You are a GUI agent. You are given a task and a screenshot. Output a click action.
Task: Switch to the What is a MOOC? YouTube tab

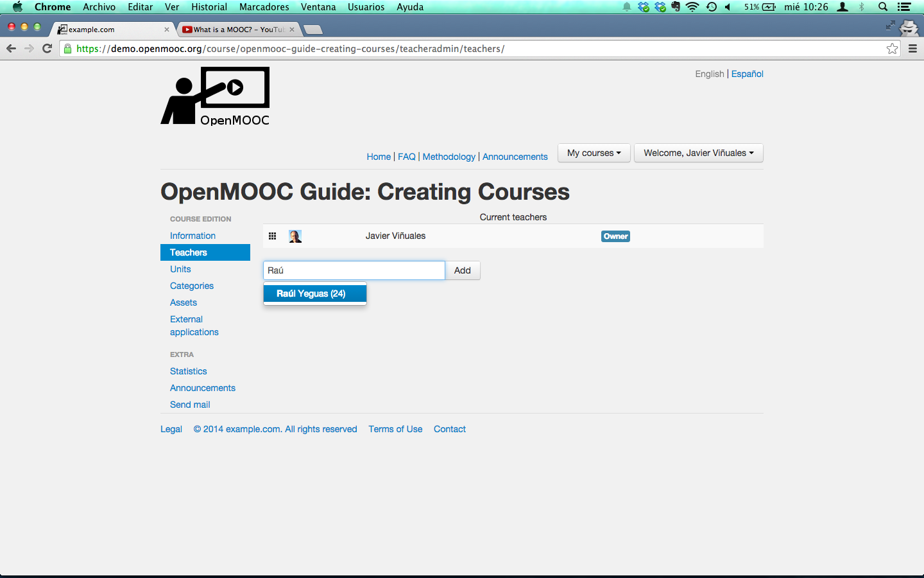[x=239, y=30]
